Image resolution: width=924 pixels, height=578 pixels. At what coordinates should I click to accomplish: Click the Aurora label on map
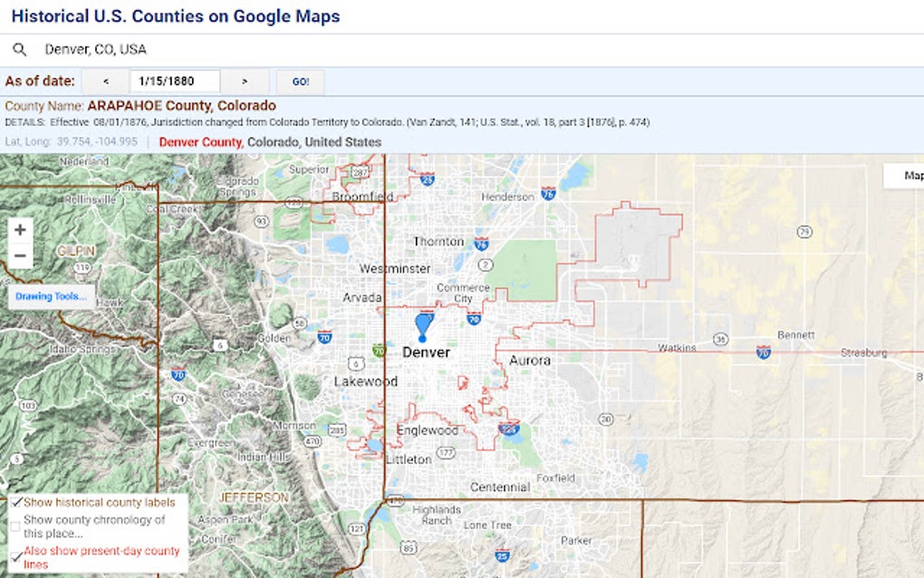[x=530, y=360]
